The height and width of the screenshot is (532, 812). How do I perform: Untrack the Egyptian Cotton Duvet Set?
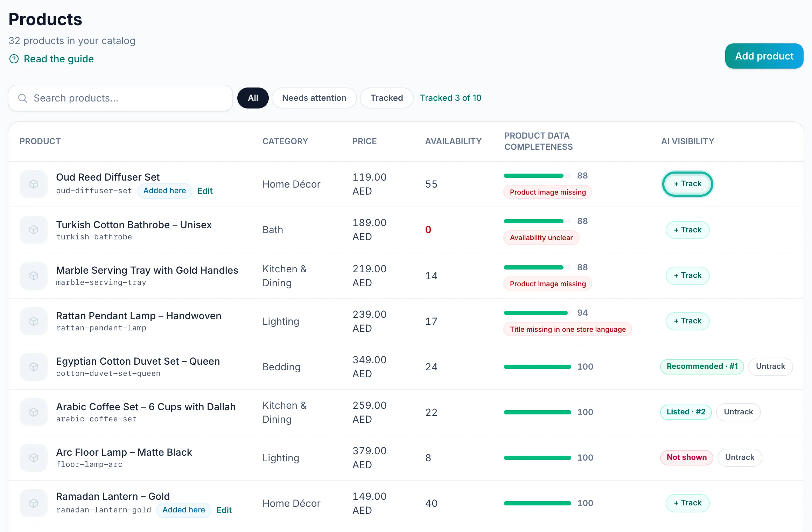770,366
